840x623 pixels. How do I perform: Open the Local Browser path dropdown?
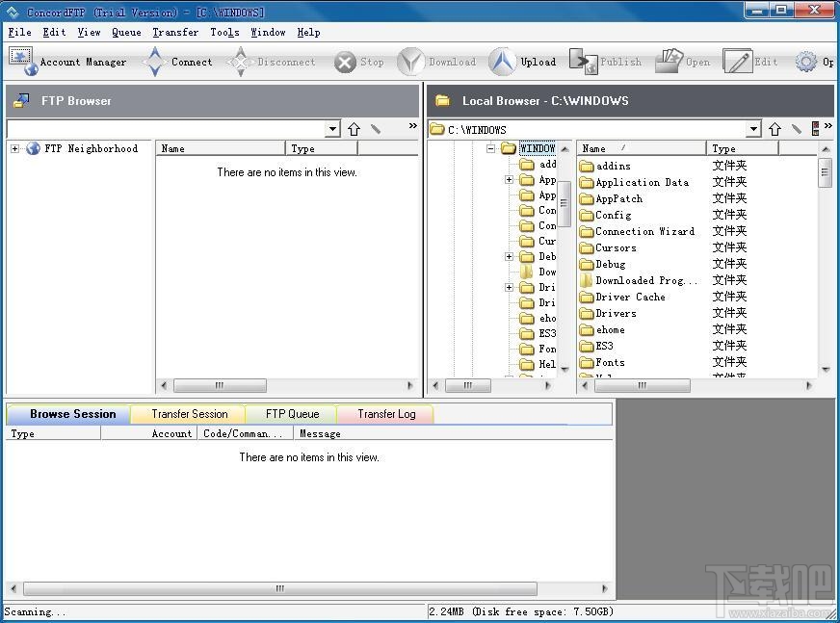[x=753, y=129]
